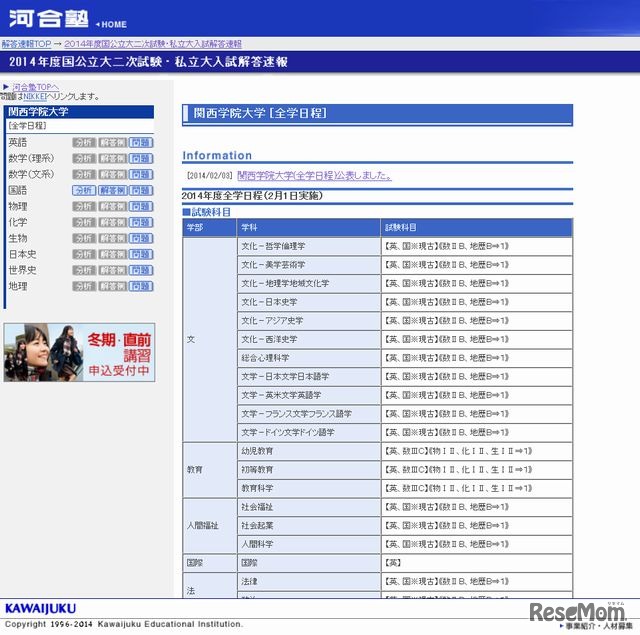Viewport: 640px width, 635px height.
Task: Select the 総合心理科学 table cell
Action: (x=309, y=358)
